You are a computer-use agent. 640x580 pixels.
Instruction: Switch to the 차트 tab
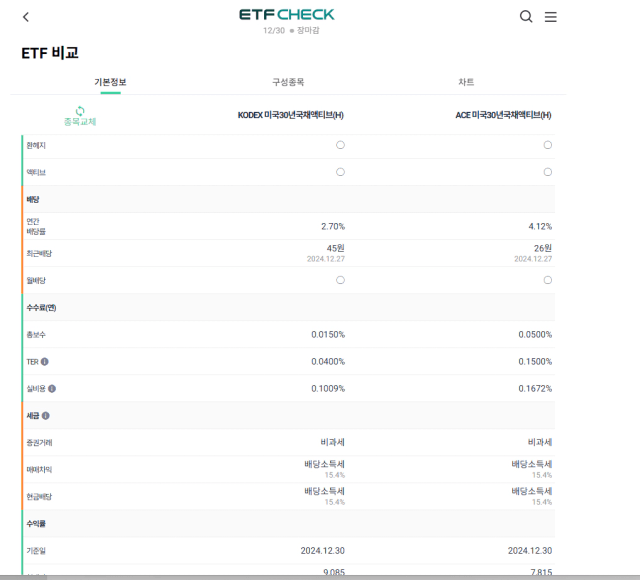pyautogui.click(x=466, y=82)
